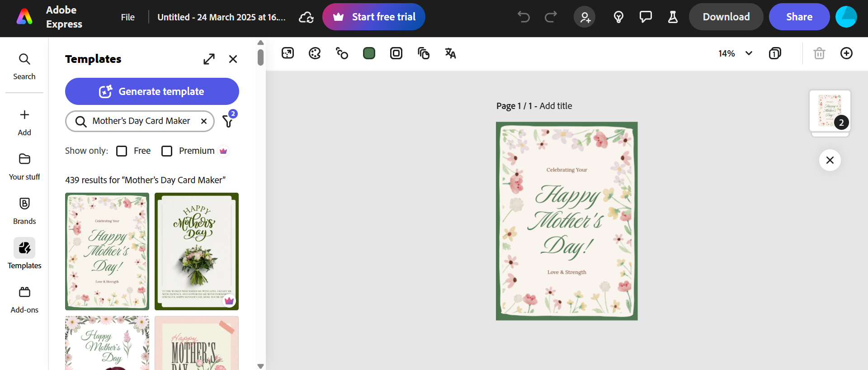The width and height of the screenshot is (868, 370).
Task: Open the resize tool in the toolbar
Action: [288, 53]
